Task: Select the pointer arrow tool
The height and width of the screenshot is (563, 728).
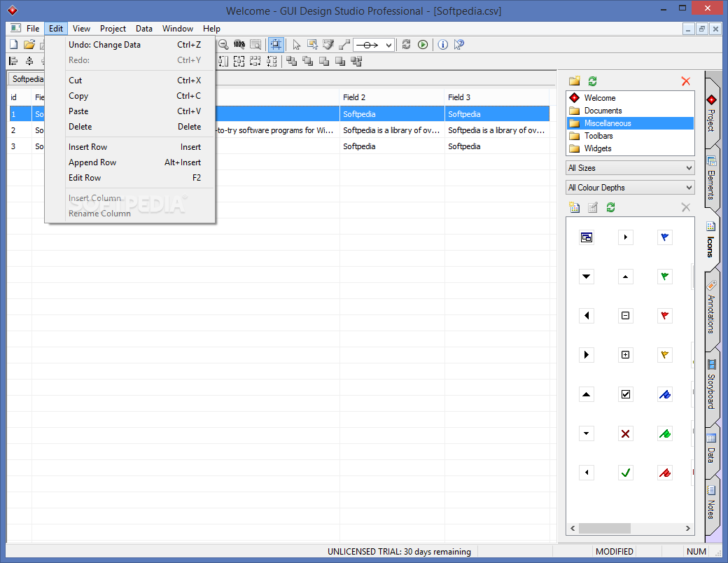Action: (x=297, y=45)
